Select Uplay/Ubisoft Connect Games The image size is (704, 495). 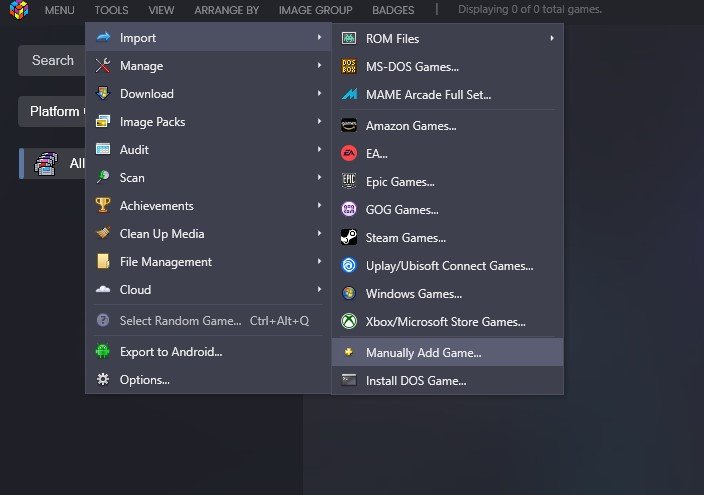coord(449,266)
